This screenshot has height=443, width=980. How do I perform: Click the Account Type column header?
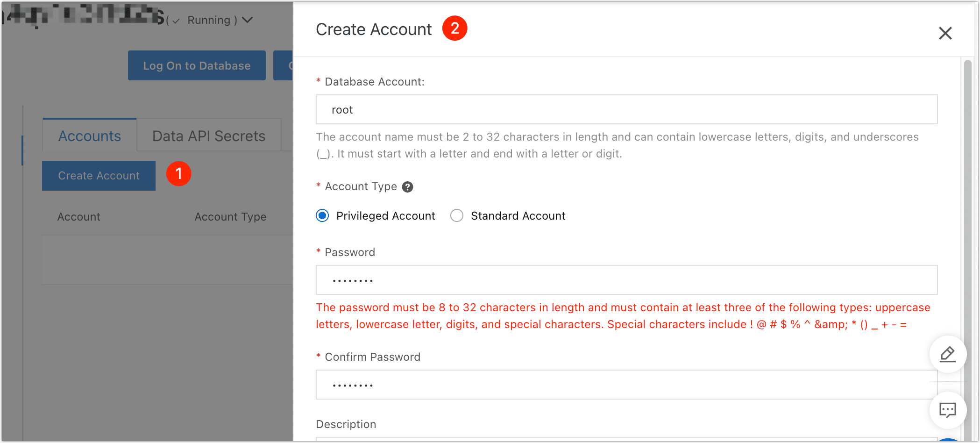[x=230, y=216]
